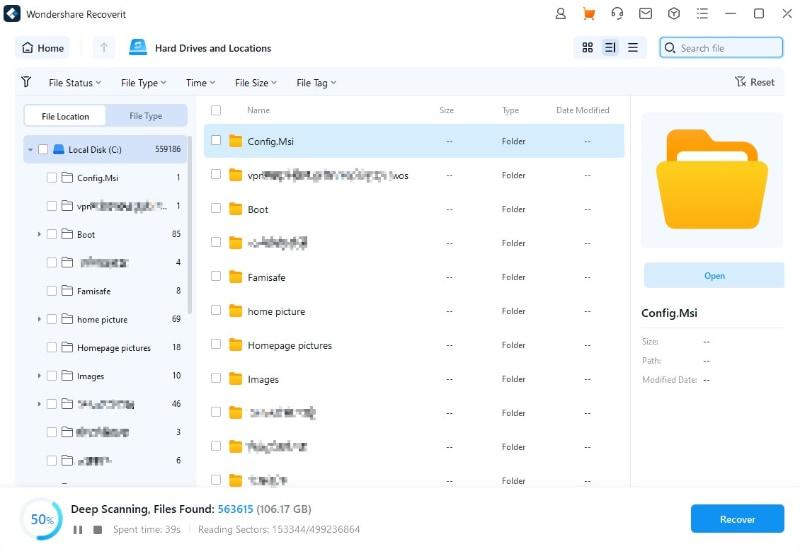Open the File Type filter dropdown

143,83
